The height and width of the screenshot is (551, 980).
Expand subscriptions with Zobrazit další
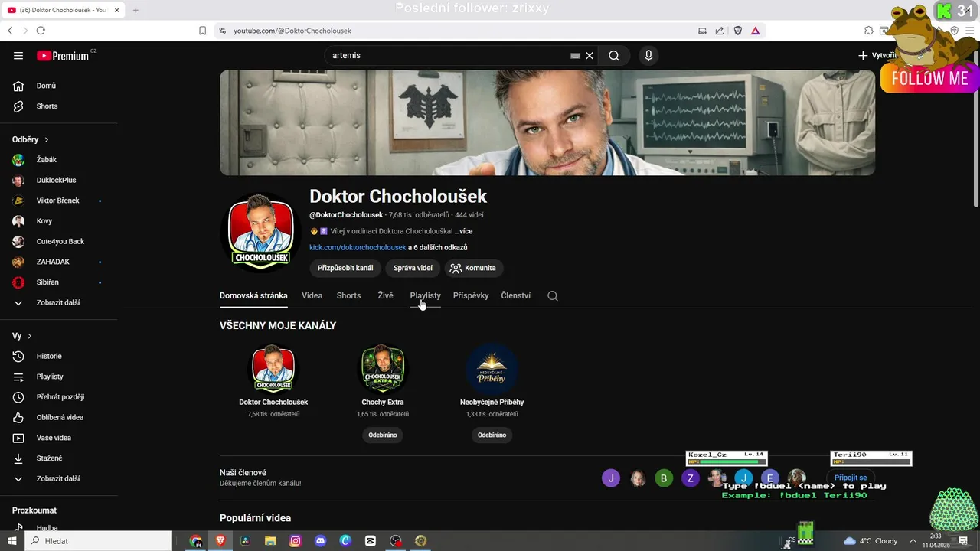(x=59, y=303)
